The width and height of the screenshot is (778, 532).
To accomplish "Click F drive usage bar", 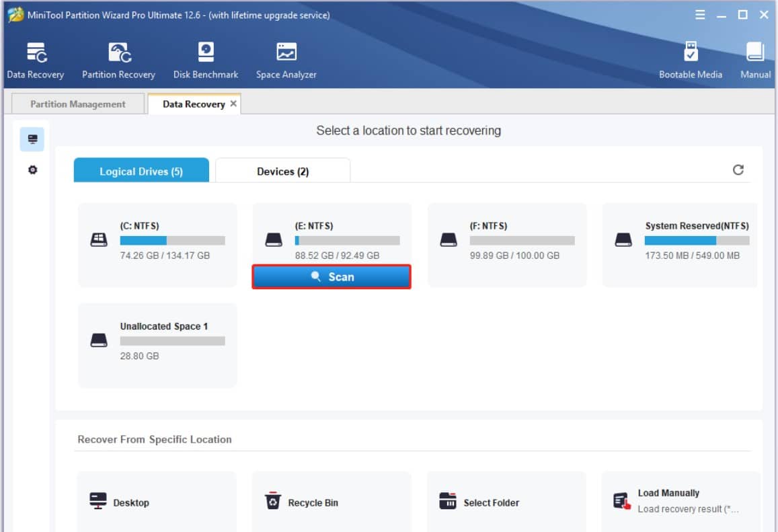I will (522, 241).
